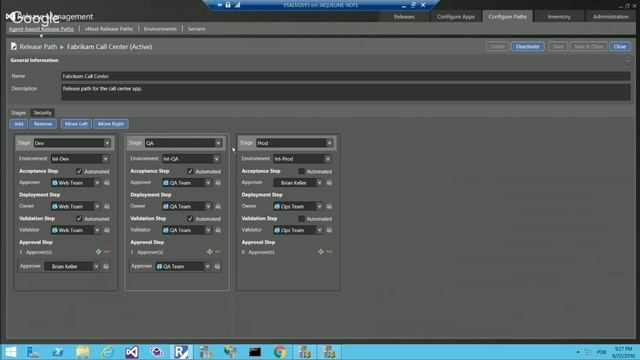Click the Close button for release path
This screenshot has height=360, width=640.
pyautogui.click(x=620, y=47)
